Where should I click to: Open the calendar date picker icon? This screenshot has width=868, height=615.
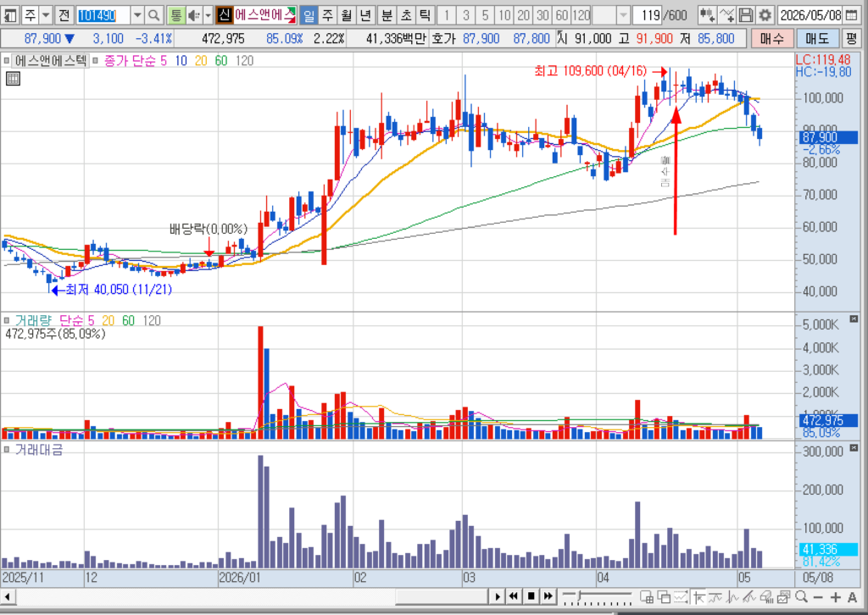(852, 15)
